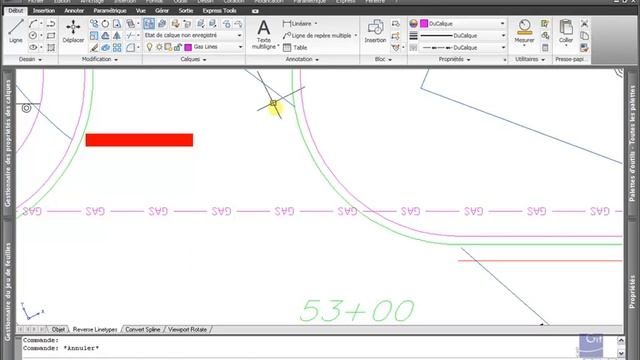Toggle Gas Lines layer on/off light bulb
Image resolution: width=640 pixels, height=360 pixels.
149,47
